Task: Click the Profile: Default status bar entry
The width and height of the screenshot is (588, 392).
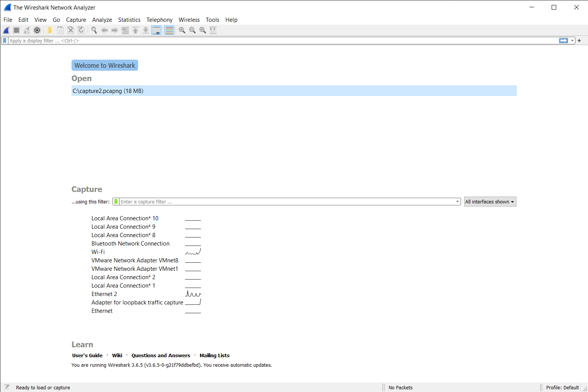Action: click(x=562, y=387)
